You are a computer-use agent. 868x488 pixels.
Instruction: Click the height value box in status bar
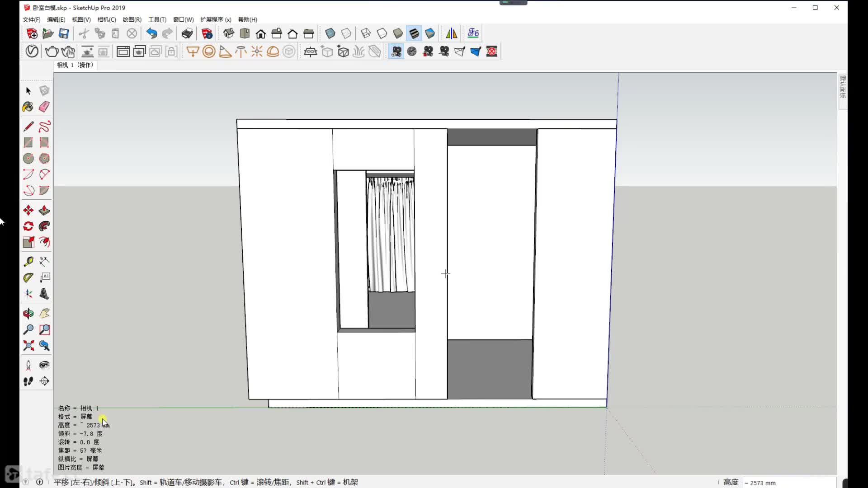[789, 483]
